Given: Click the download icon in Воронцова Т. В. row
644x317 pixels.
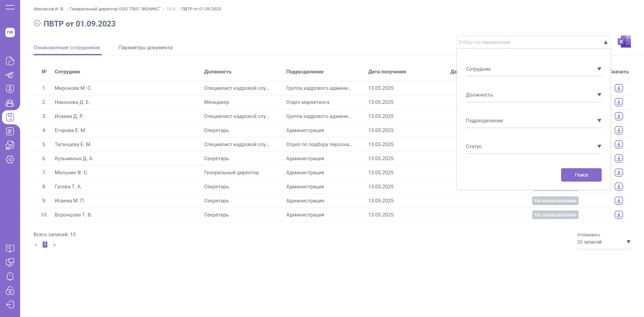Looking at the screenshot, I should coord(618,215).
